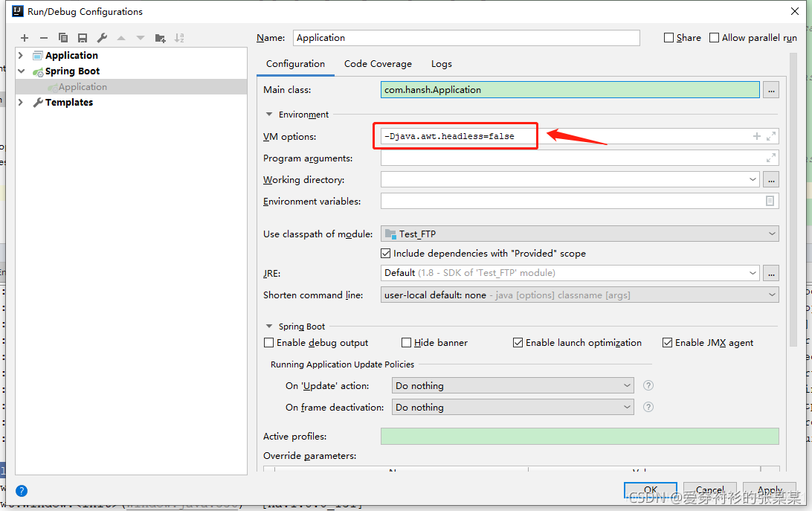Disable Enable JMX agent
812x511 pixels.
click(667, 342)
